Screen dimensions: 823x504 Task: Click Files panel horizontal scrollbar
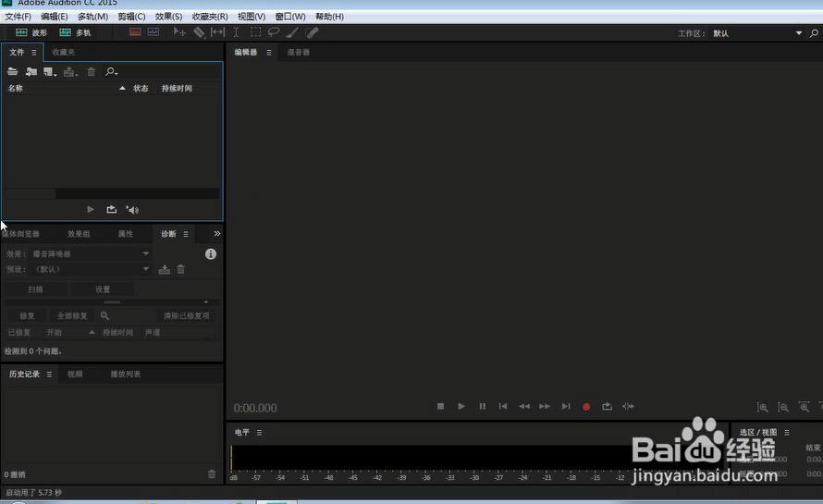(x=111, y=193)
